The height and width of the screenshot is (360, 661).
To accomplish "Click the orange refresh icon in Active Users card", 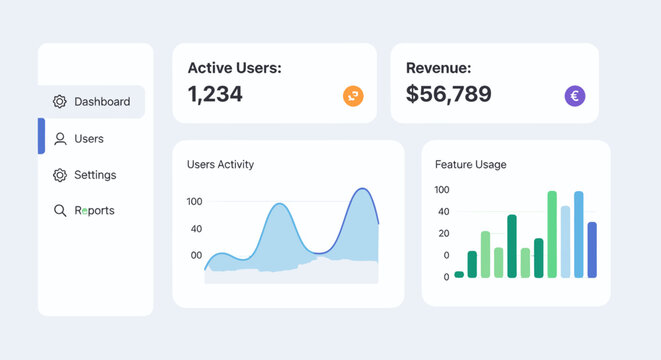I will click(353, 96).
